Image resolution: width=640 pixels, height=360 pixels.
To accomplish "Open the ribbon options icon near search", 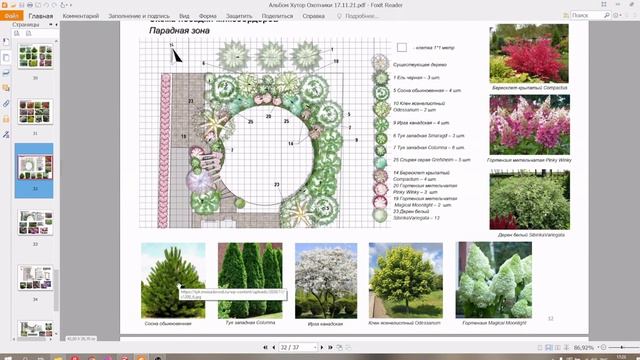I will pyautogui.click(x=617, y=15).
